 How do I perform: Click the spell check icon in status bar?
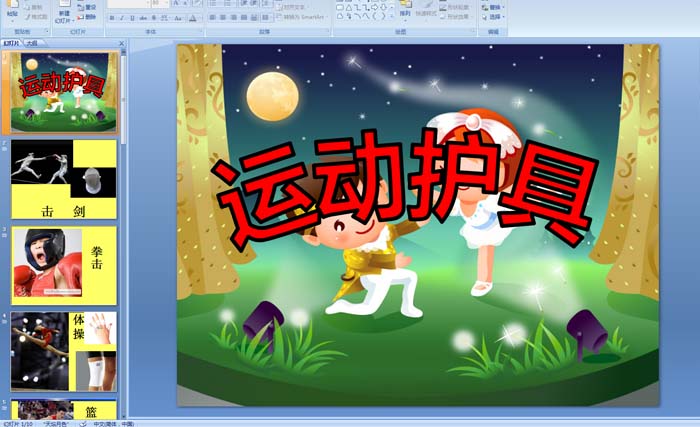(x=83, y=423)
